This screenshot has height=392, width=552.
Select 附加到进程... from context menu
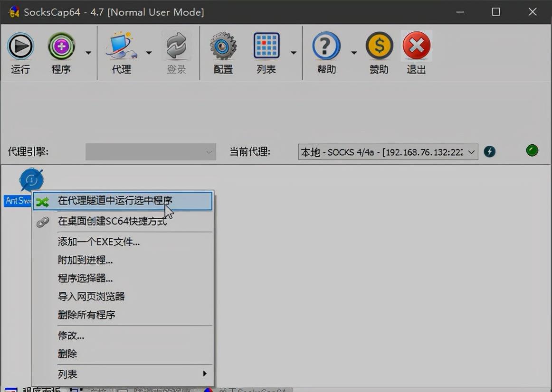123,260
